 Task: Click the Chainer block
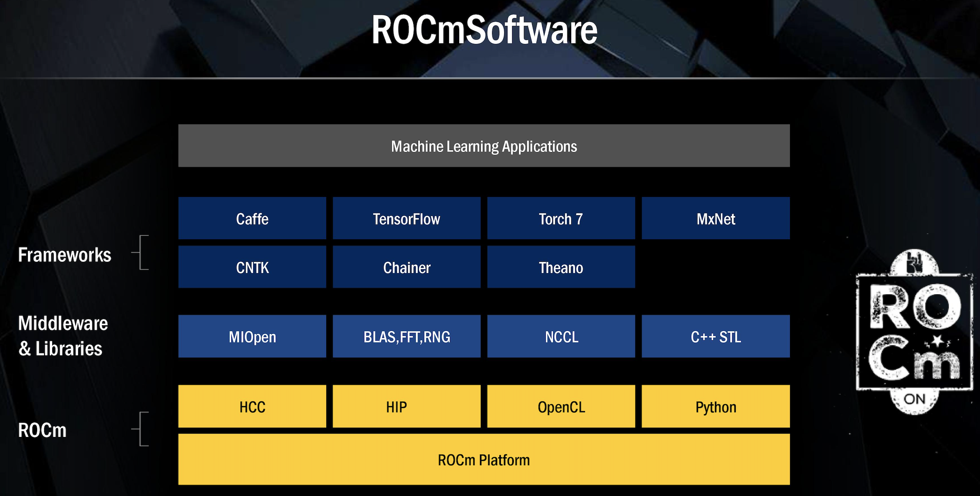click(406, 267)
